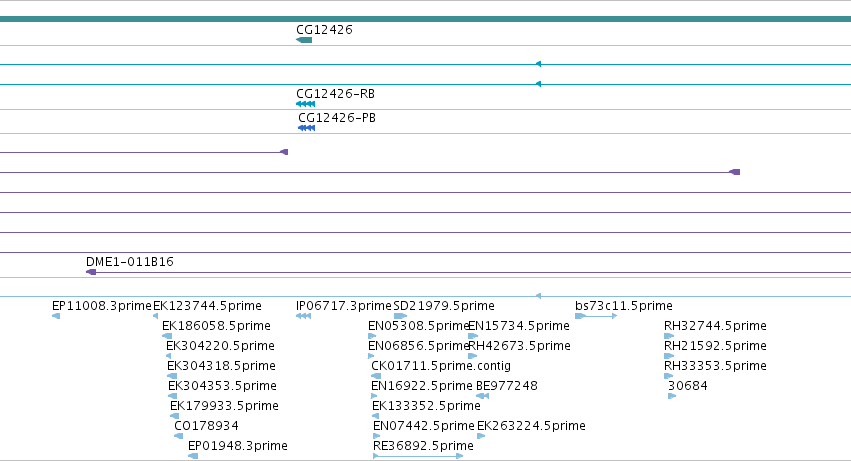Click the EK123744.5prime label
Screen dimensions: 851x461
(207, 306)
